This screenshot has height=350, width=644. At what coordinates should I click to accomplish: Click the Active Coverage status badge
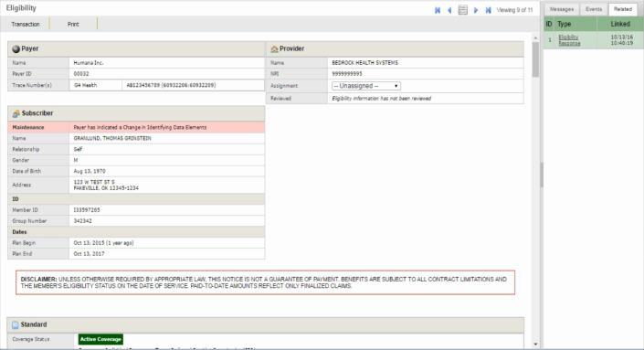pyautogui.click(x=100, y=339)
